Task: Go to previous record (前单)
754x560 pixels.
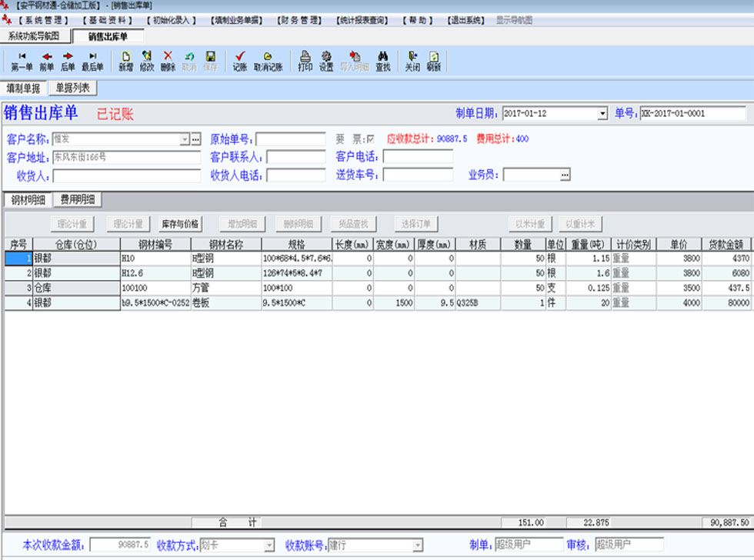Action: coord(47,62)
